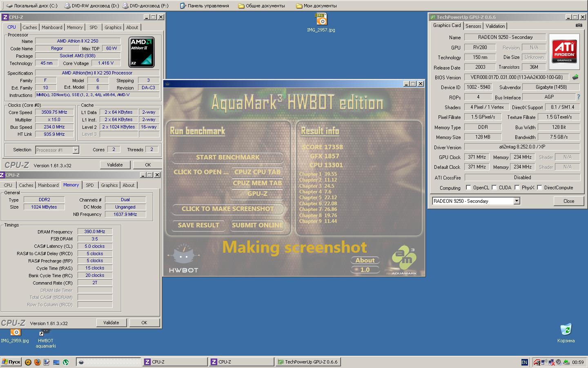Viewport: 588px width, 368px height.
Task: Click SAVE RESULT in AquaMark
Action: [198, 225]
